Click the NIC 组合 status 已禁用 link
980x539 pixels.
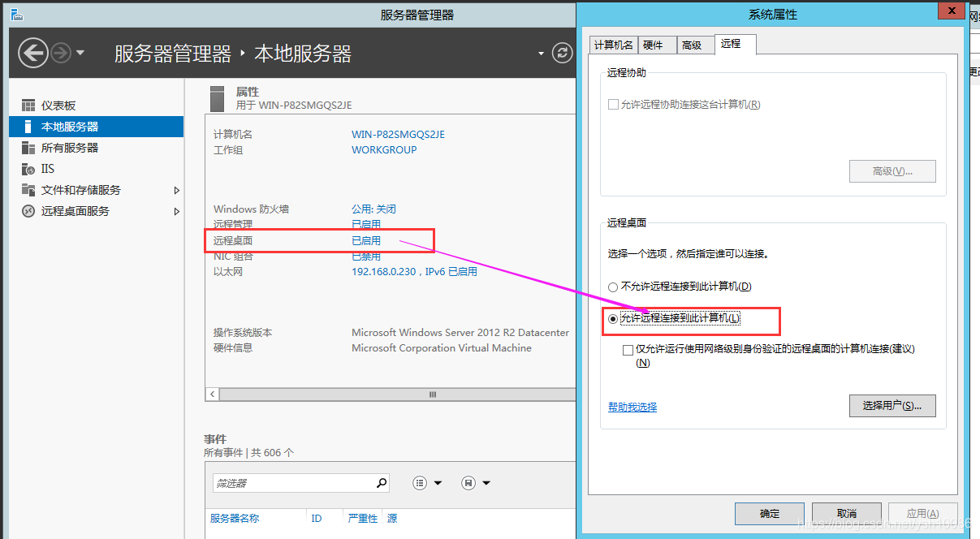click(x=366, y=256)
